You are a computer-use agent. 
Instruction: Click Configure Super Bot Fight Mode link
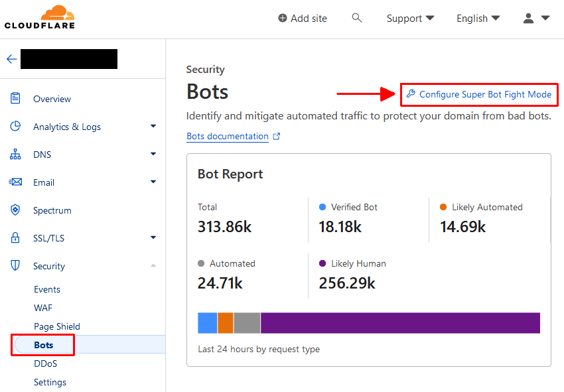click(485, 94)
